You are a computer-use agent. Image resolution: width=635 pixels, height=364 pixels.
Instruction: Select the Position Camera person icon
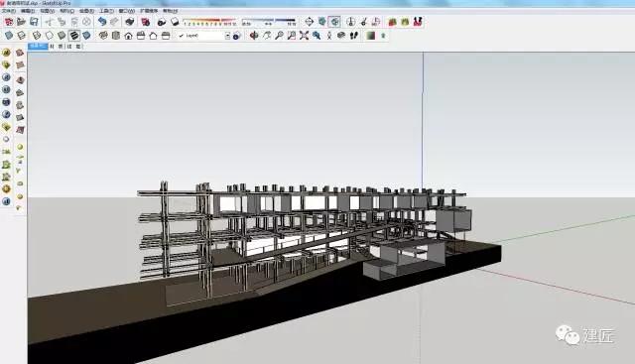[x=329, y=36]
